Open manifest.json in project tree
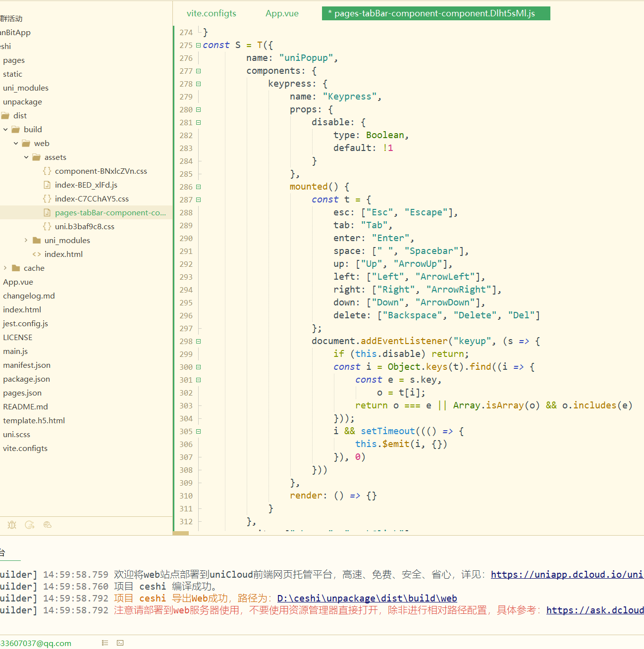This screenshot has height=649, width=644. [27, 365]
